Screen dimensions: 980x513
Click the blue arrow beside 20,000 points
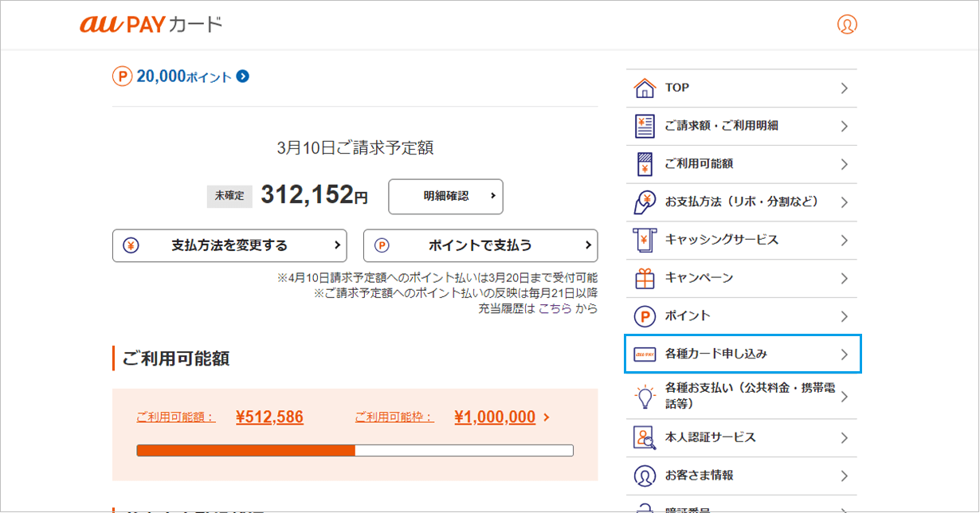(243, 76)
